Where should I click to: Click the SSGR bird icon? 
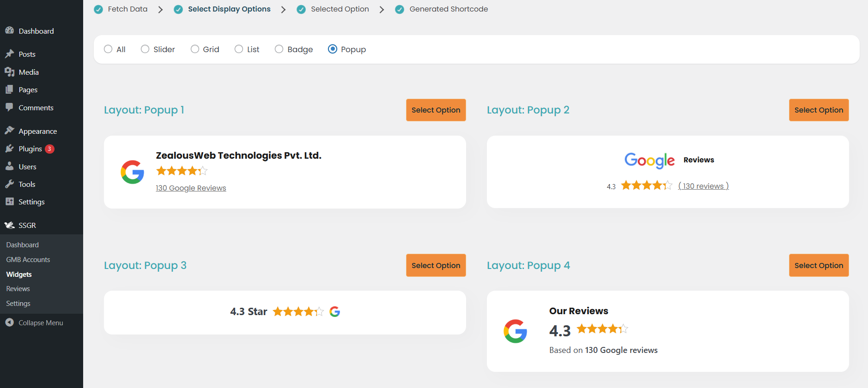pos(9,225)
